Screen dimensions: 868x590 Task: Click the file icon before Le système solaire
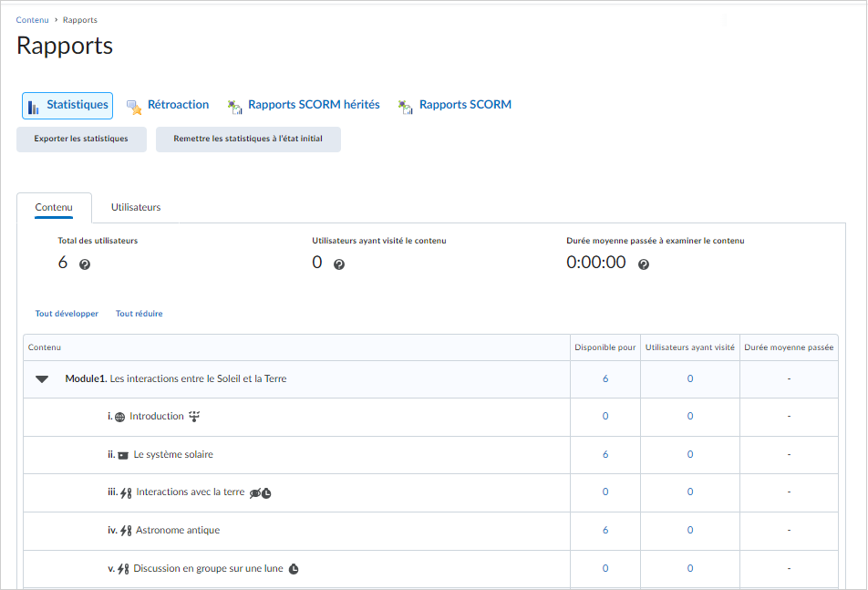click(x=123, y=456)
